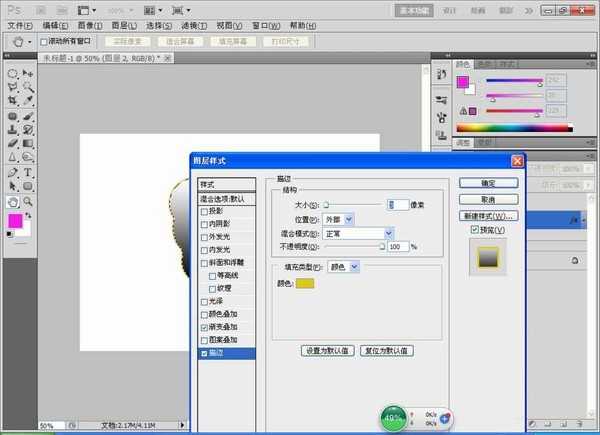This screenshot has width=600, height=435.
Task: Select the Type (T) tool
Action: point(29,172)
